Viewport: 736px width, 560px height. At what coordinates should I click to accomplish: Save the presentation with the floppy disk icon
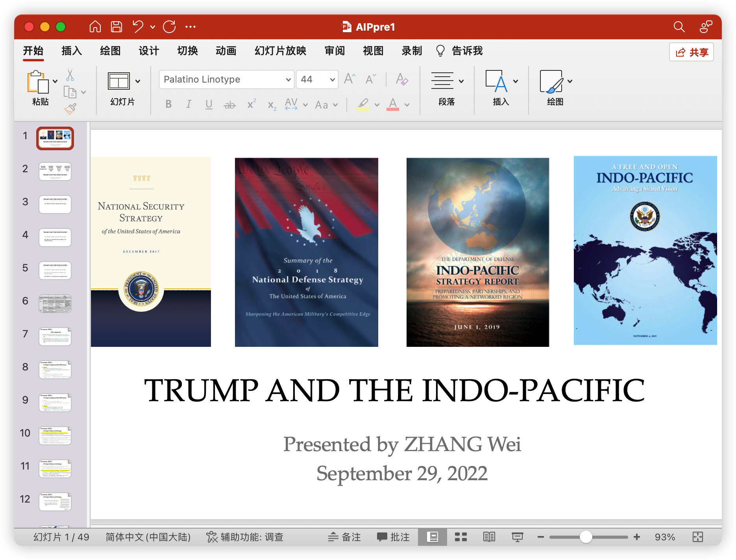117,27
